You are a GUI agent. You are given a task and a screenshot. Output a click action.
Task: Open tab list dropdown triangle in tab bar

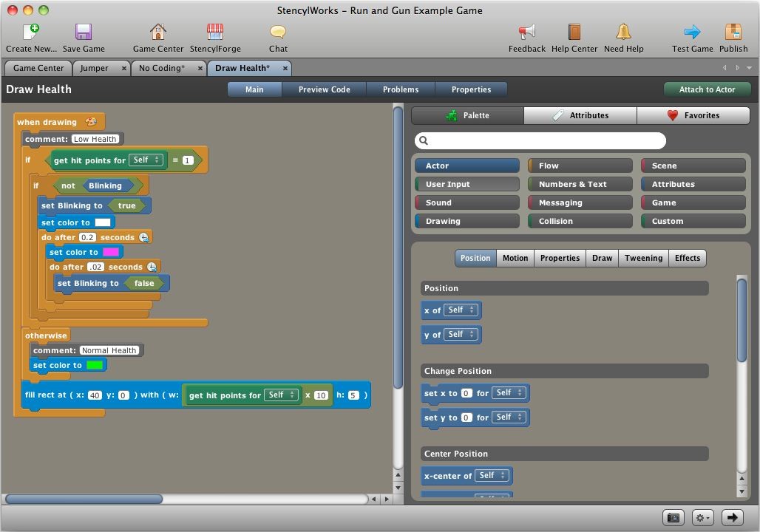point(750,68)
